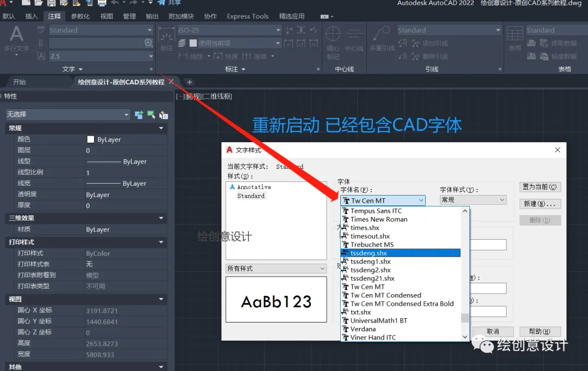Viewport: 588px width, 371px height.
Task: Collapse the 打印样式 section
Action: click(x=161, y=242)
